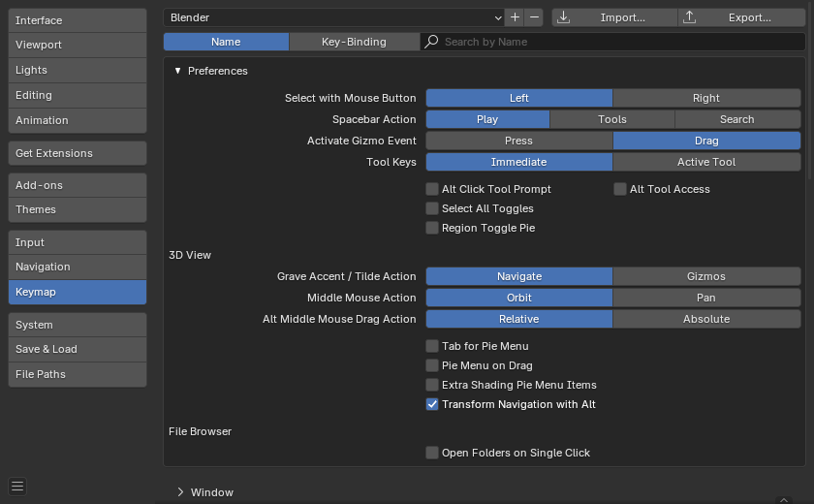Enable Pie Menu on Drag

click(432, 365)
